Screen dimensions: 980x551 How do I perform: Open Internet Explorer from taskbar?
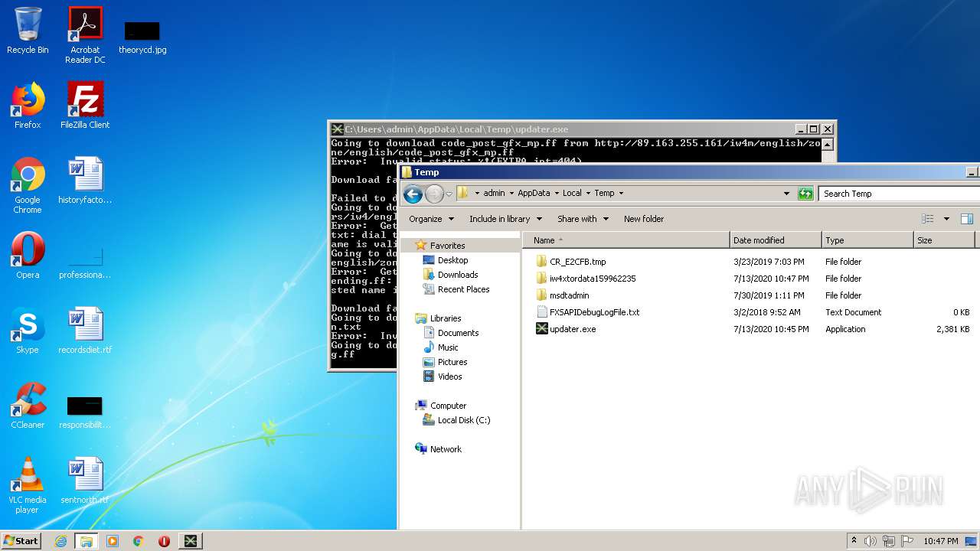[x=60, y=541]
